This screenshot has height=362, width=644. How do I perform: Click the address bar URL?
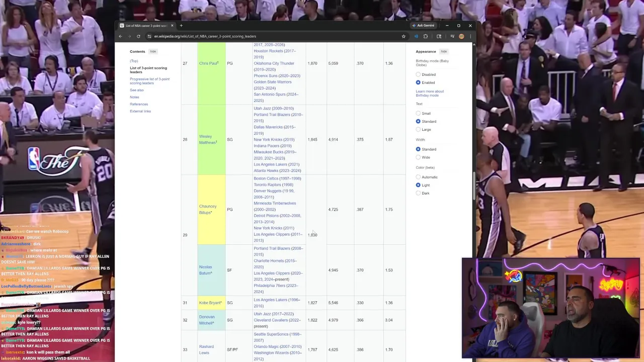pos(205,36)
